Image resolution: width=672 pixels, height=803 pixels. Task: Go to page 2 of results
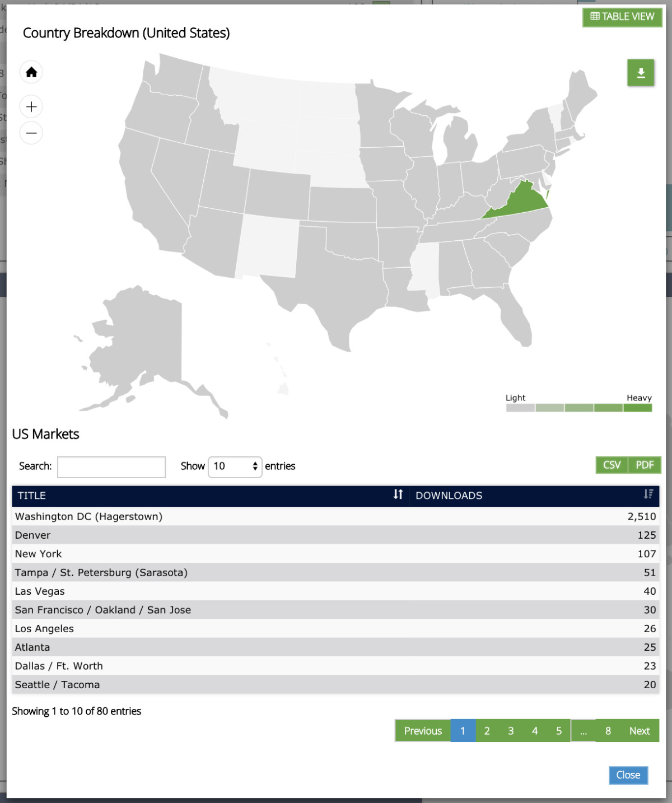(x=487, y=731)
